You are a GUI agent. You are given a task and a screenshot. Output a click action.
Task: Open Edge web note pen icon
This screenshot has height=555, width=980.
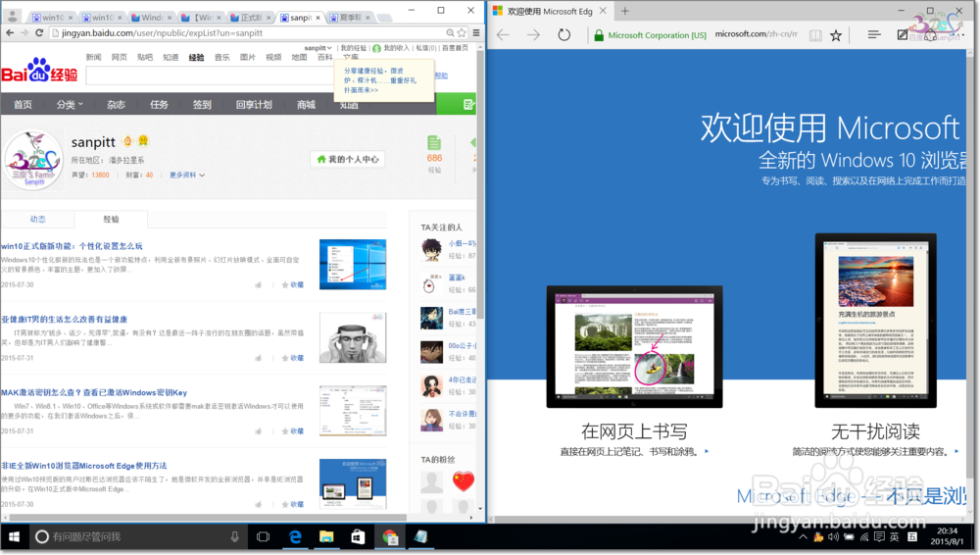[x=902, y=35]
